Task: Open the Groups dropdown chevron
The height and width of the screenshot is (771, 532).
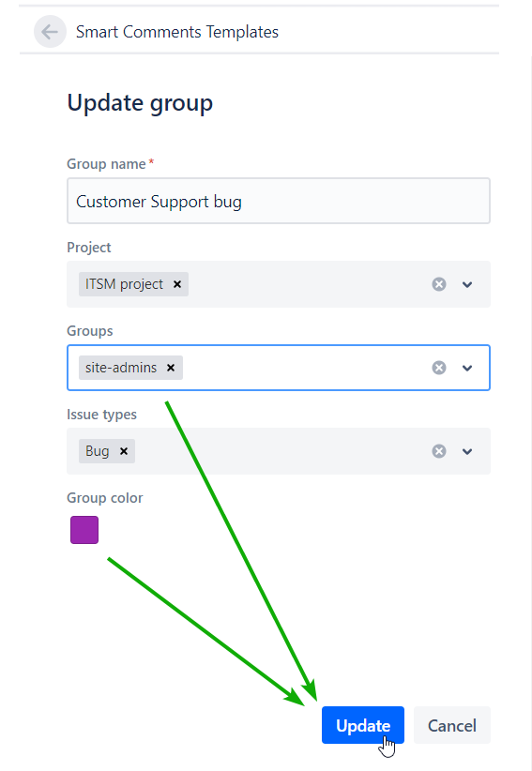Action: [x=467, y=368]
